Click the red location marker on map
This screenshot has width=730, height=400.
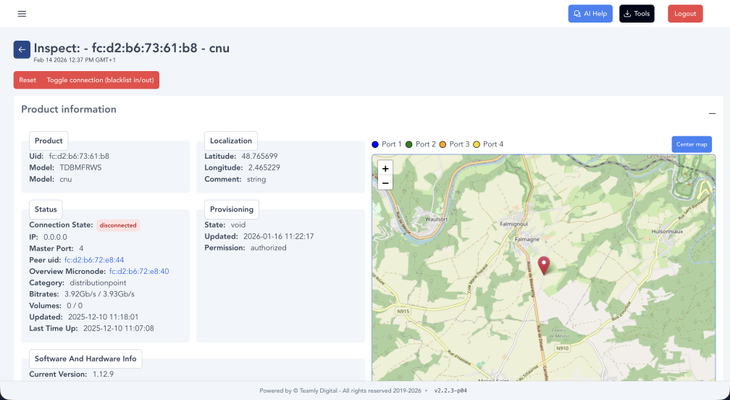tap(544, 265)
